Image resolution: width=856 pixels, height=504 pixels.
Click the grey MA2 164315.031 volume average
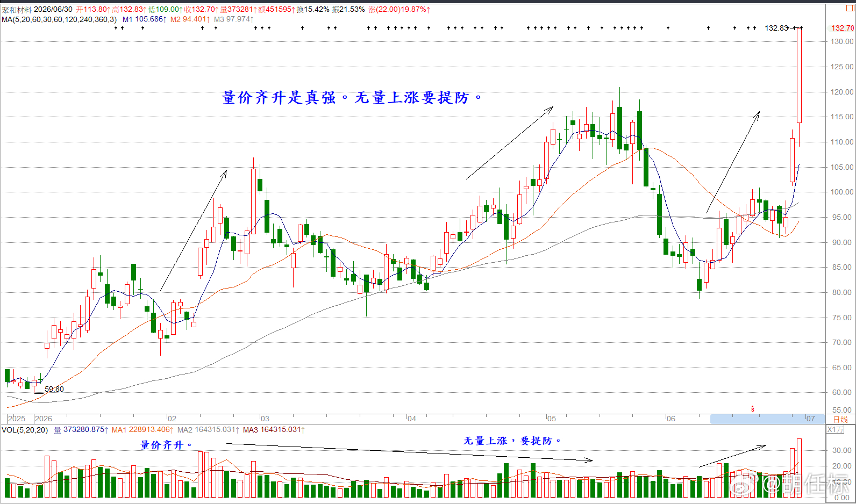[209, 430]
